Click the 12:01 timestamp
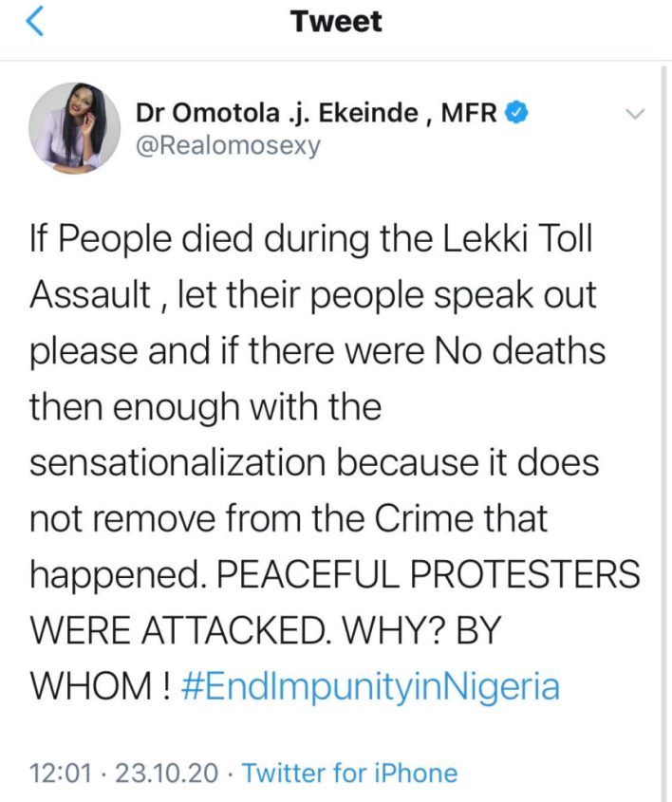Viewport: 672px width, 802px height. click(x=62, y=773)
